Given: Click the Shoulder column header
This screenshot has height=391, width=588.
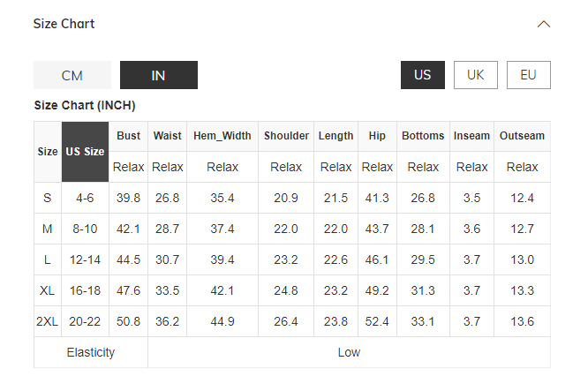Looking at the screenshot, I should point(286,136).
